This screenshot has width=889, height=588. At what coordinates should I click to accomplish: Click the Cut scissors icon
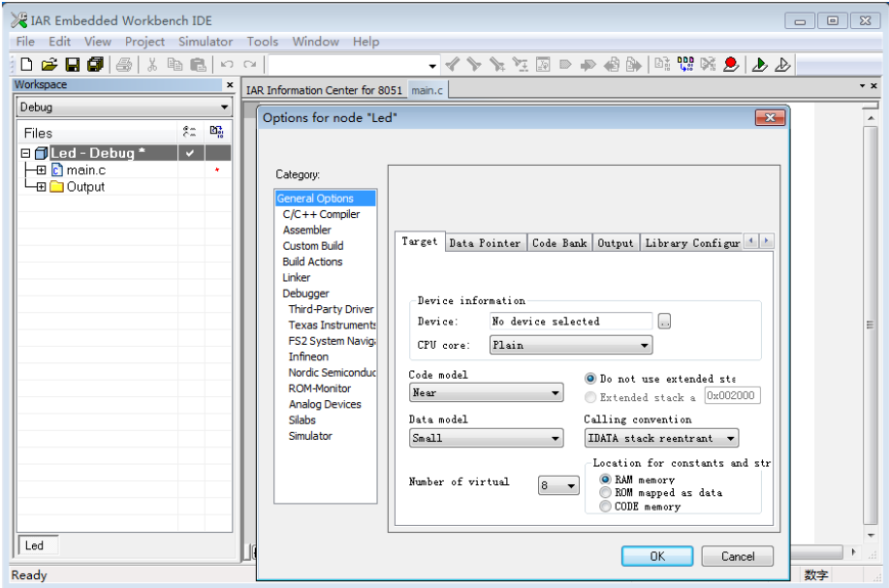152,65
